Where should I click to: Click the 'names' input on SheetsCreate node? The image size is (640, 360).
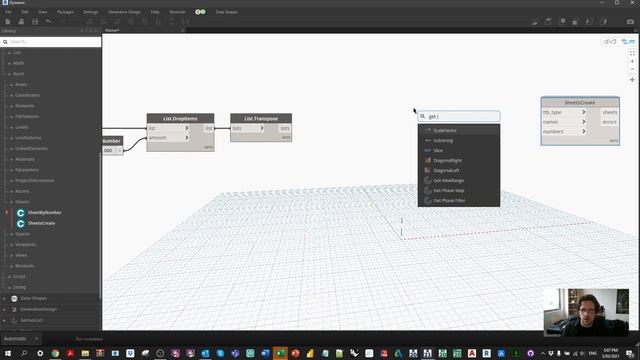tap(564, 122)
